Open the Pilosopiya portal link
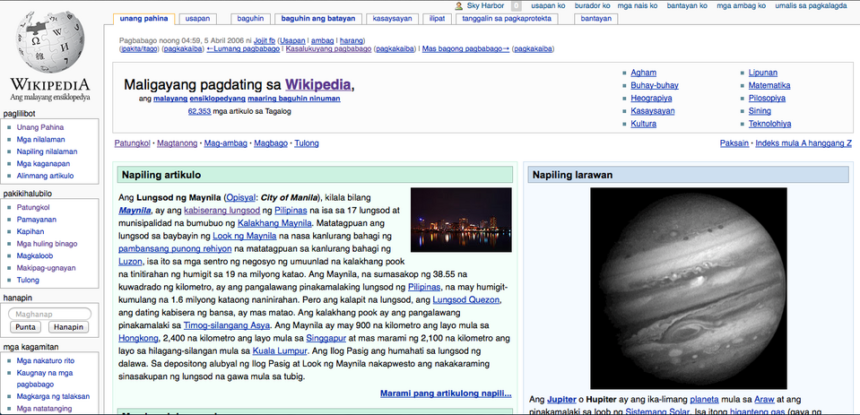This screenshot has height=415, width=860. 767,98
